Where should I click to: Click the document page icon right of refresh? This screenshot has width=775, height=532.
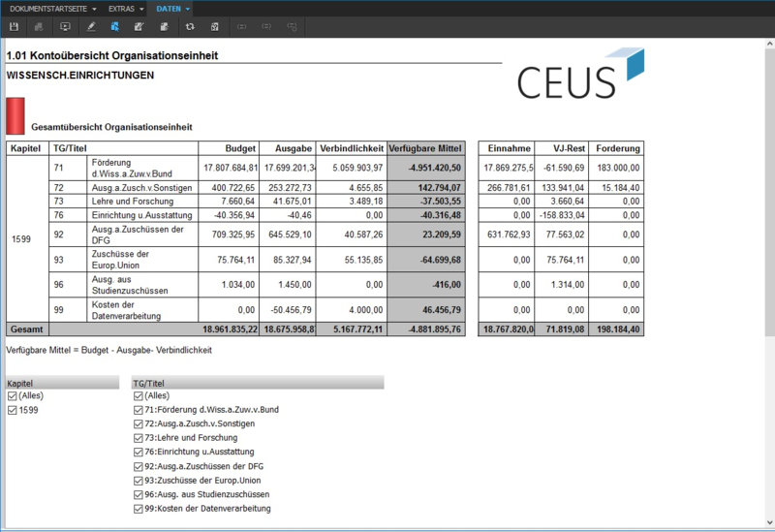[x=214, y=27]
